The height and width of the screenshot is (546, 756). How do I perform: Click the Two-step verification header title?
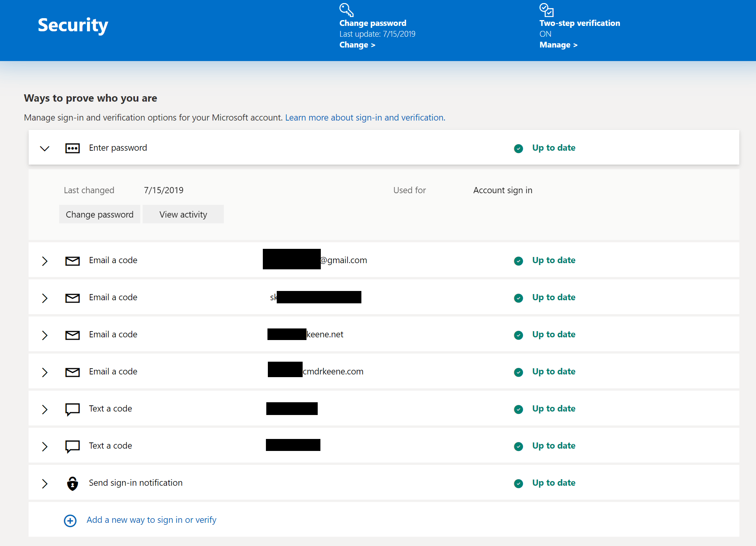pyautogui.click(x=580, y=23)
